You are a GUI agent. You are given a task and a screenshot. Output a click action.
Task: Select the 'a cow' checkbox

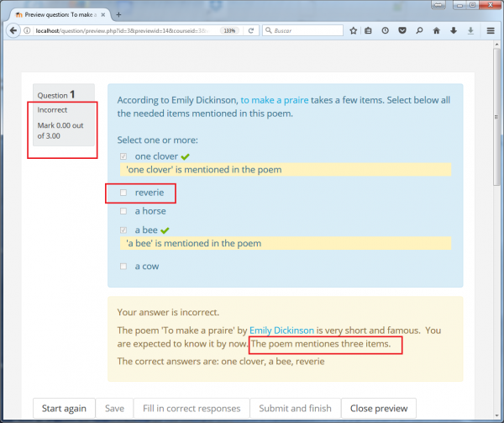[123, 267]
